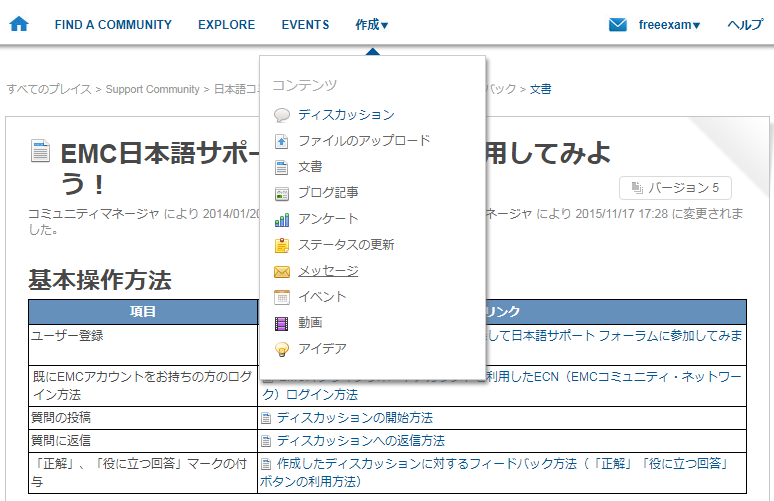Screen dimensions: 774x501
Task: Follow すべてのプレイス breadcrumb link
Action: [49, 89]
